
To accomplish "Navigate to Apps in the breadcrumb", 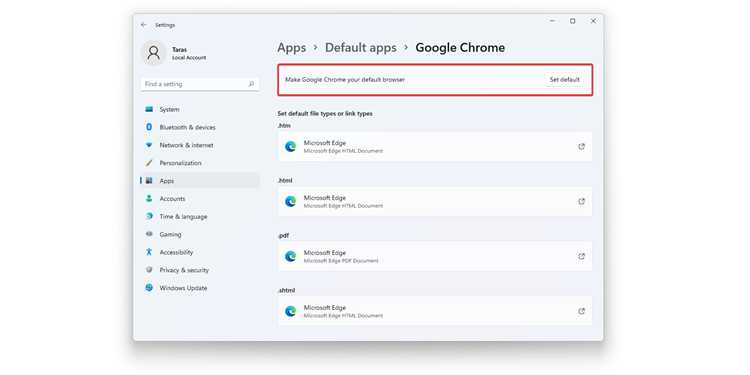I will (292, 48).
